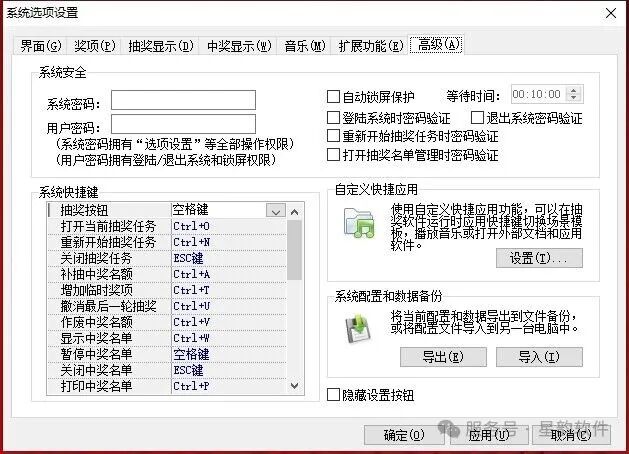
Task: Select the 抽奖按钮 shortcut row
Action: (167, 210)
